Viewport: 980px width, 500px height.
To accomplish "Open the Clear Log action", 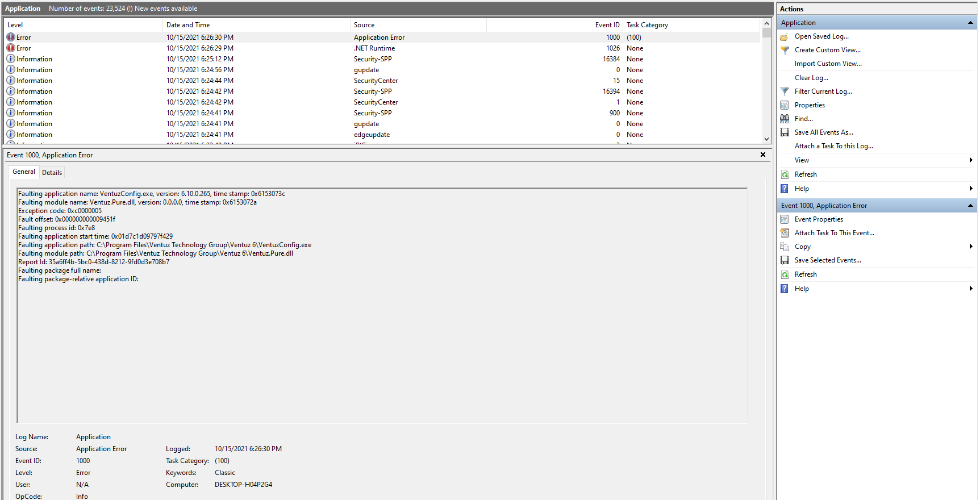I will [x=811, y=78].
